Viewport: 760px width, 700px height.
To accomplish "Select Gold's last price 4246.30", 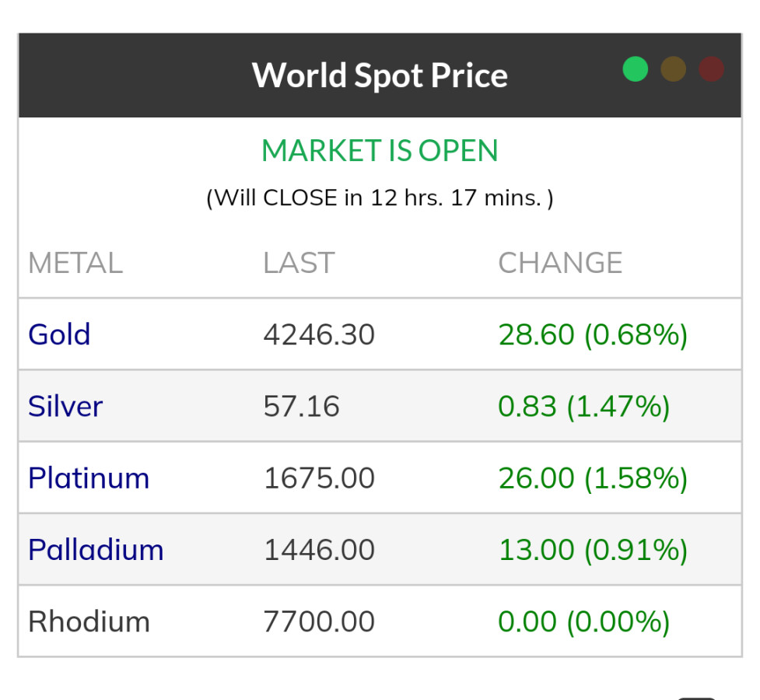I will 319,334.
